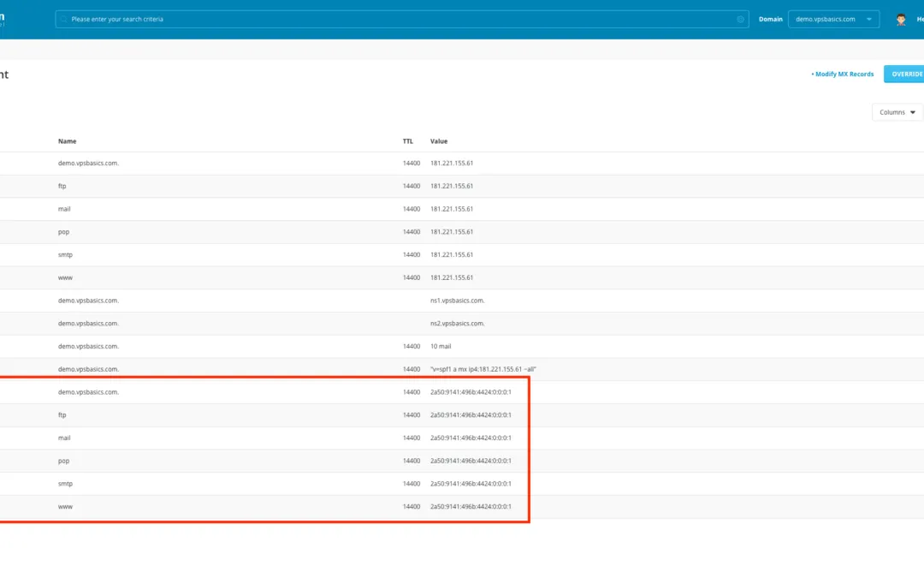Click the search criteria input field
Screen dimensions: 924x578
click(x=342, y=18)
